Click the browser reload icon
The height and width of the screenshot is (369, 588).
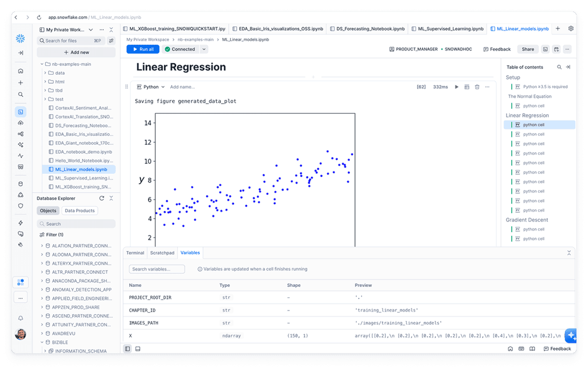[39, 17]
